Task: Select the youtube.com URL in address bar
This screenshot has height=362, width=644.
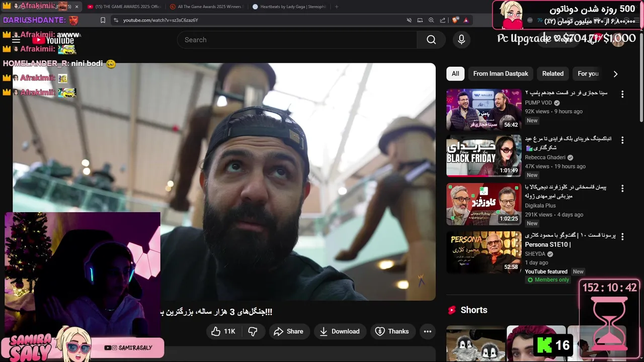Action: tap(160, 20)
